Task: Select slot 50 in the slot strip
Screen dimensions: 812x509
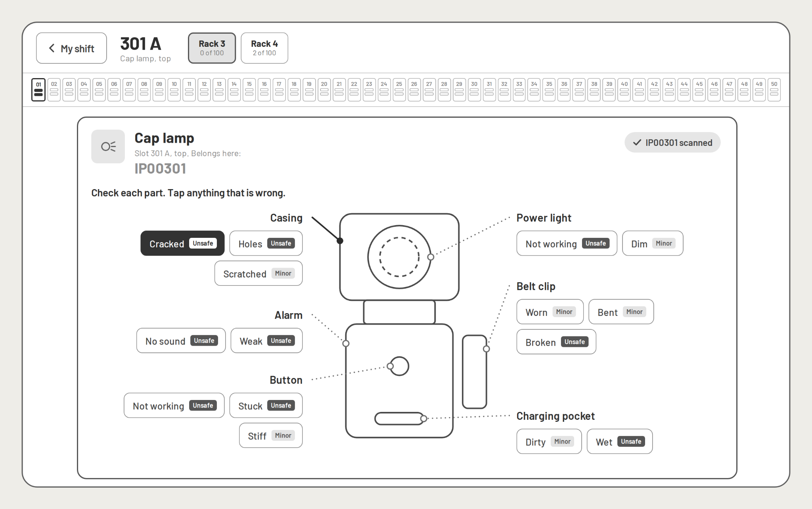Action: (x=774, y=90)
